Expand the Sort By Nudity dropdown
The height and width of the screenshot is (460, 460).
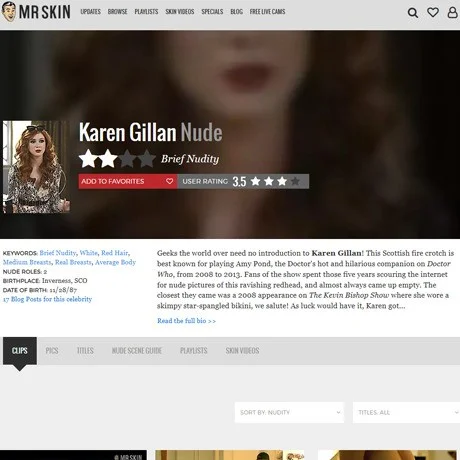[x=289, y=412]
